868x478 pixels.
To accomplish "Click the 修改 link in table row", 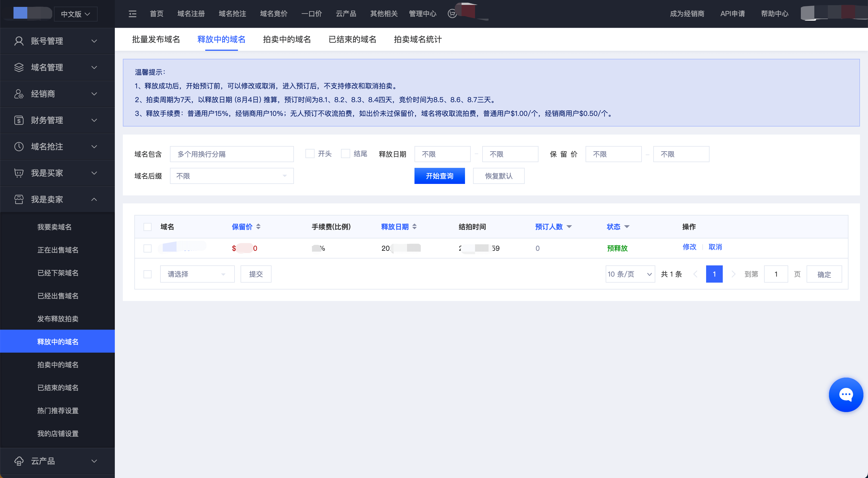I will (x=689, y=247).
